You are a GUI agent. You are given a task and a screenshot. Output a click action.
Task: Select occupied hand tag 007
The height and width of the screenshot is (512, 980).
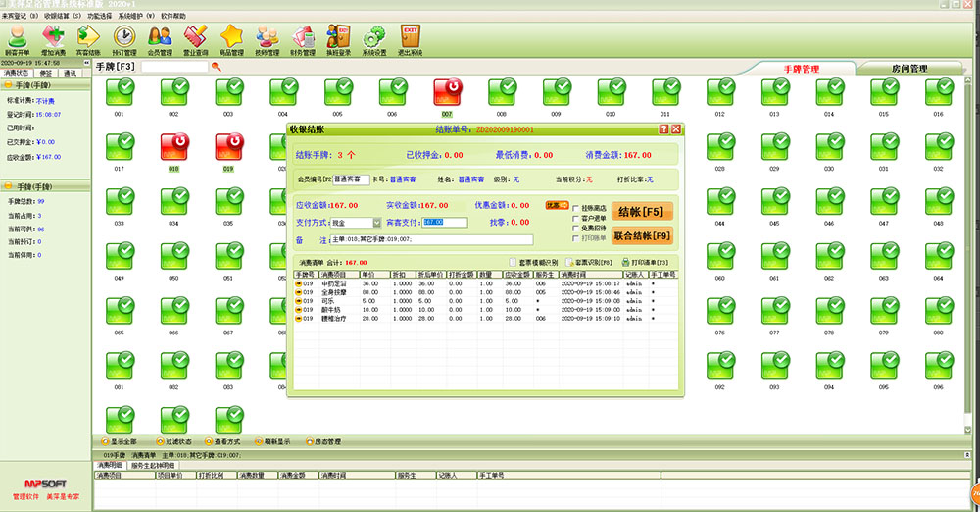(447, 93)
